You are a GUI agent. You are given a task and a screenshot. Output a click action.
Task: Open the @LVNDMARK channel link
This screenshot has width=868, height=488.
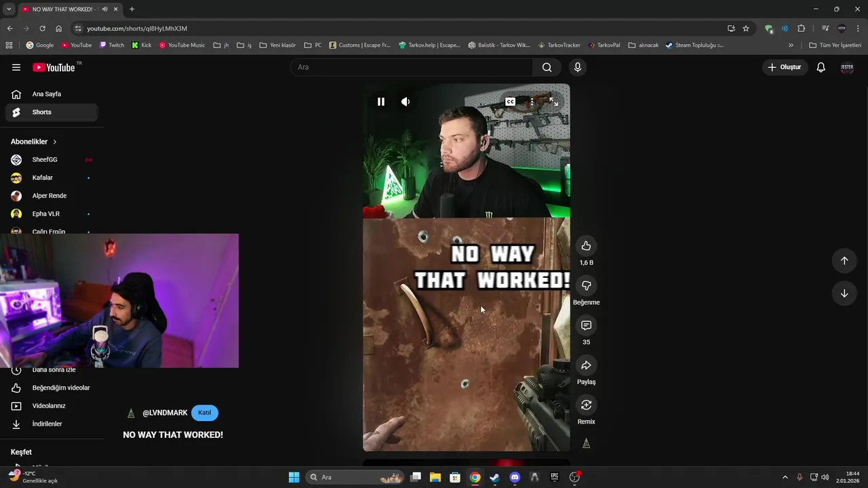click(165, 413)
